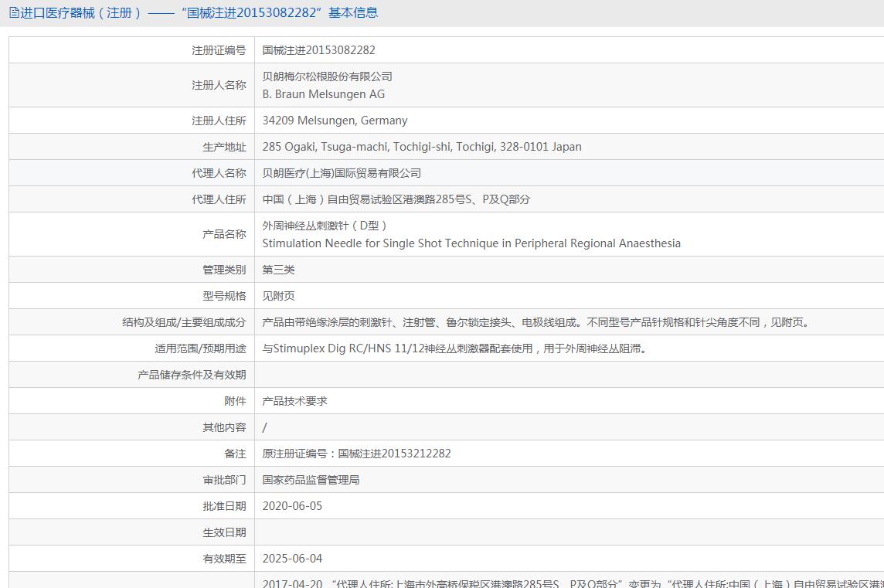Click registrant address 34209 Melsungen, Germany

335,121
